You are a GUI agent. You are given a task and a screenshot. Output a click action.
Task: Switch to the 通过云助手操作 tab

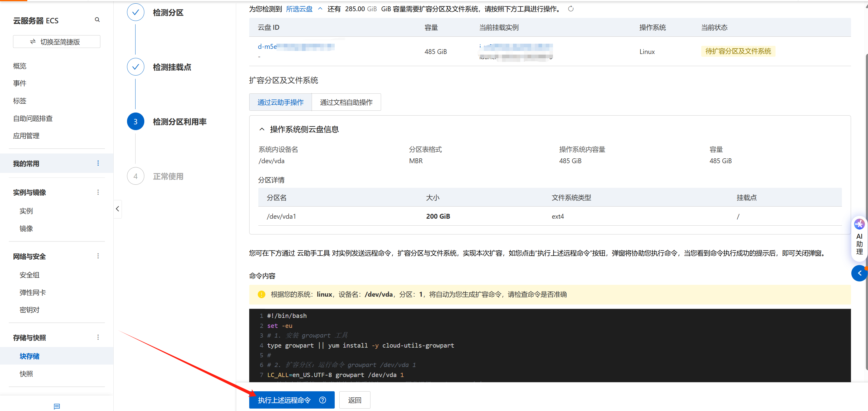click(x=280, y=102)
